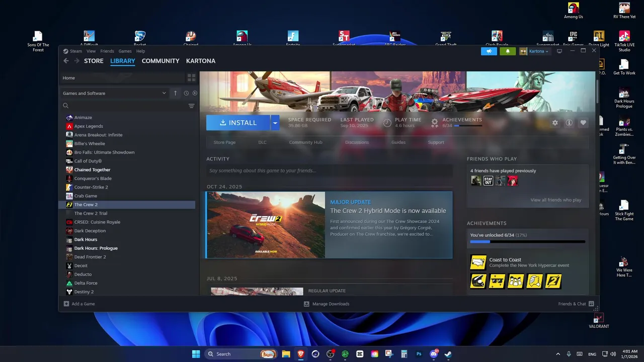Toggle favorite heart for The Crew 2
644x362 pixels.
(x=583, y=123)
